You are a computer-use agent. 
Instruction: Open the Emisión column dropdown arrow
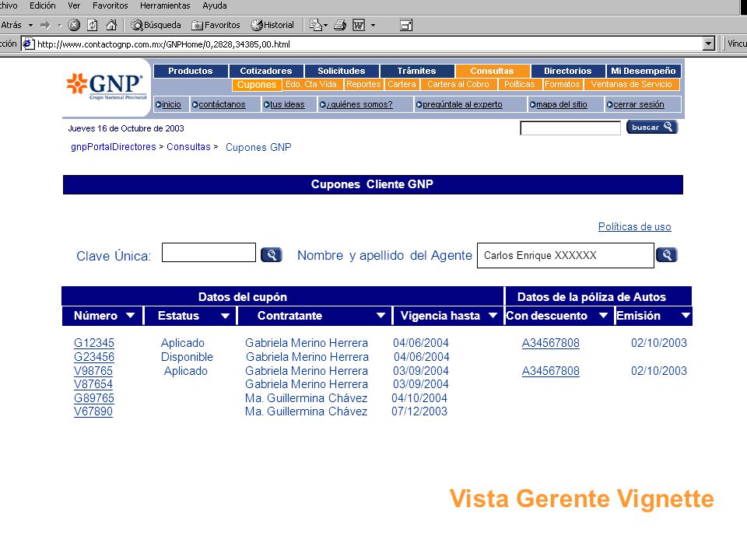[686, 315]
